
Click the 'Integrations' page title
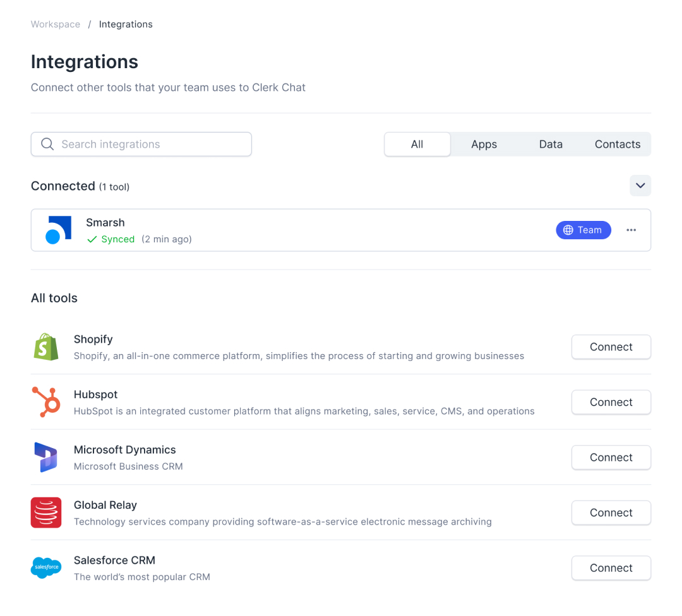(85, 62)
